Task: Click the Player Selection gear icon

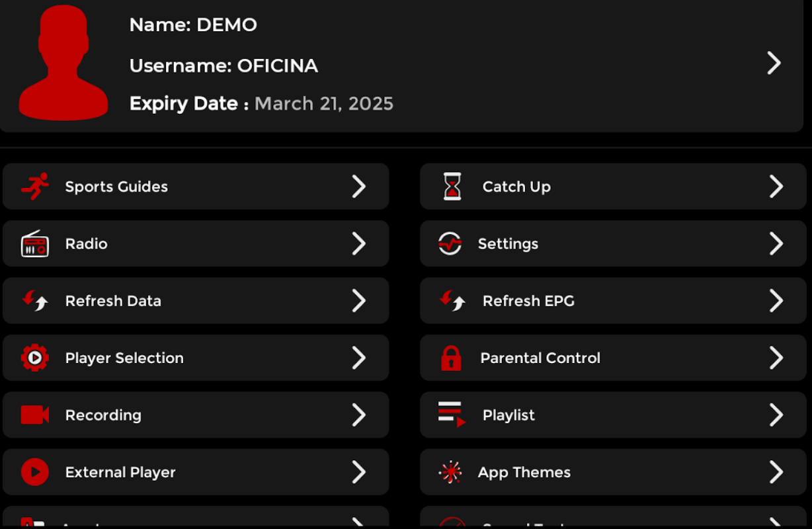Action: (x=34, y=358)
